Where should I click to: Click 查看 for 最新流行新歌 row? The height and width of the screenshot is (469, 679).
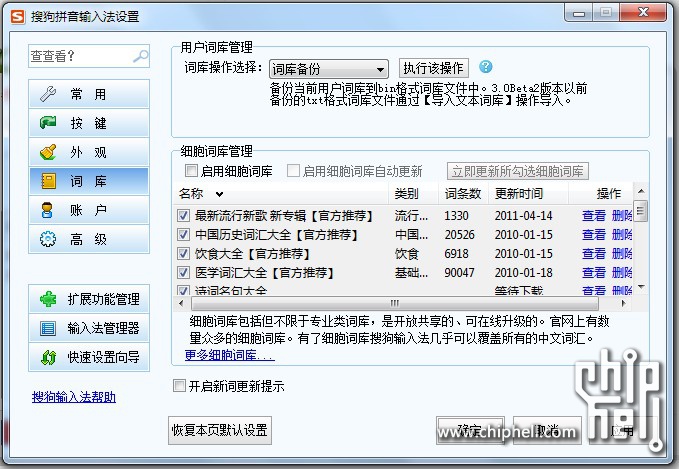[594, 215]
